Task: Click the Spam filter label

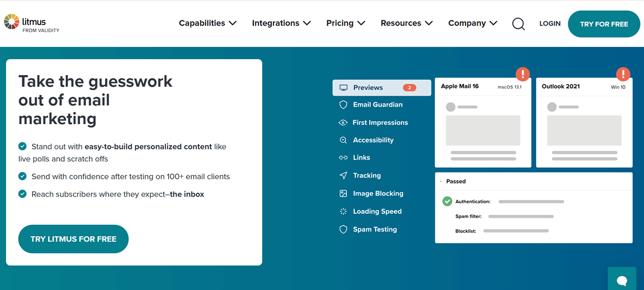Action: pos(468,217)
